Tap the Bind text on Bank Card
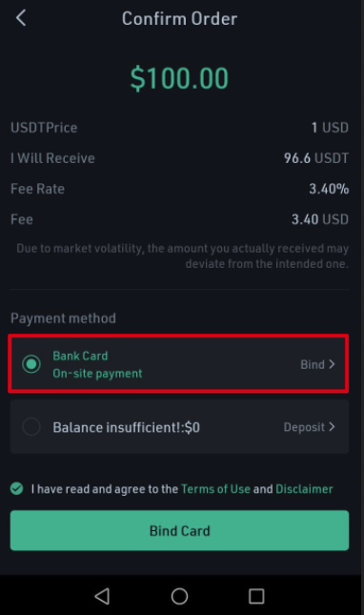Screen dimensions: 364x615 click(313, 364)
